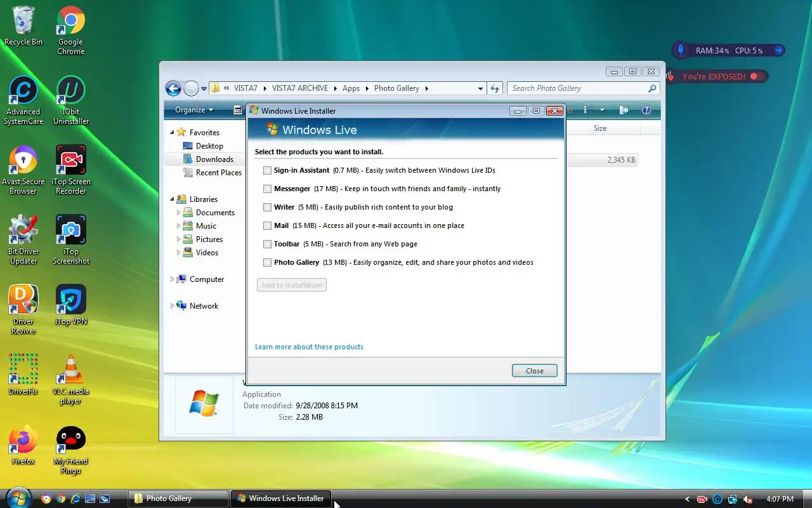812x508 pixels.
Task: Expand the Videos library node
Action: click(x=178, y=253)
